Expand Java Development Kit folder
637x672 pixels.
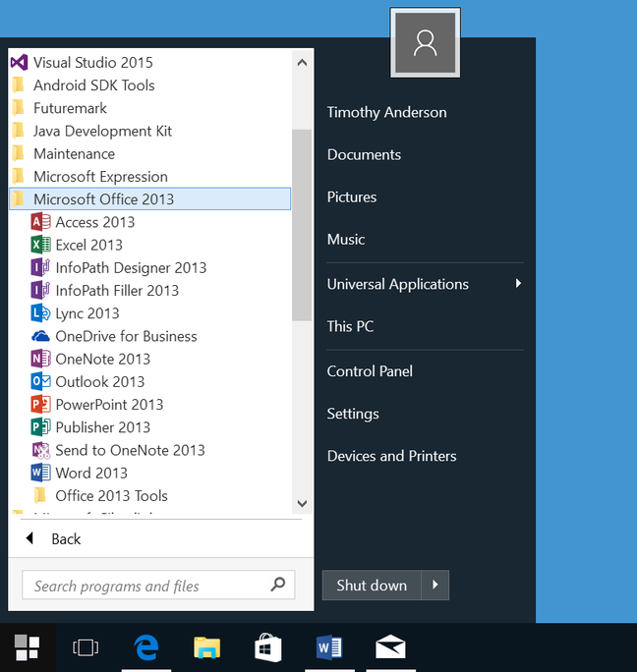[149, 131]
